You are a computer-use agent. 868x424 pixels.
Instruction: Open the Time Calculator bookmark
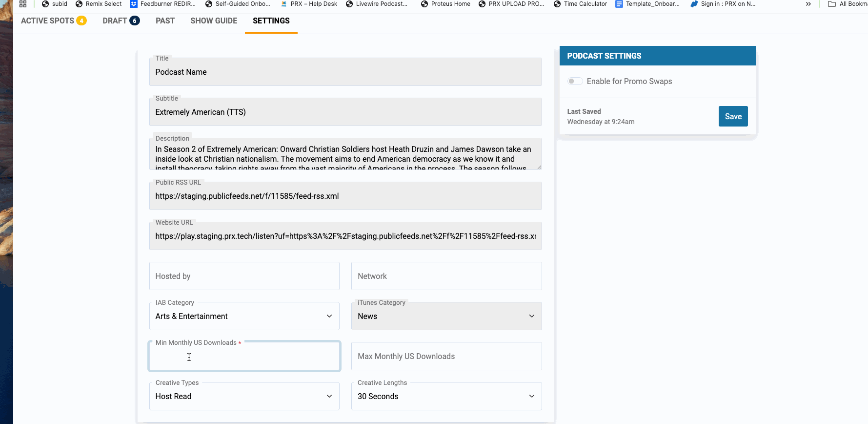pos(580,4)
